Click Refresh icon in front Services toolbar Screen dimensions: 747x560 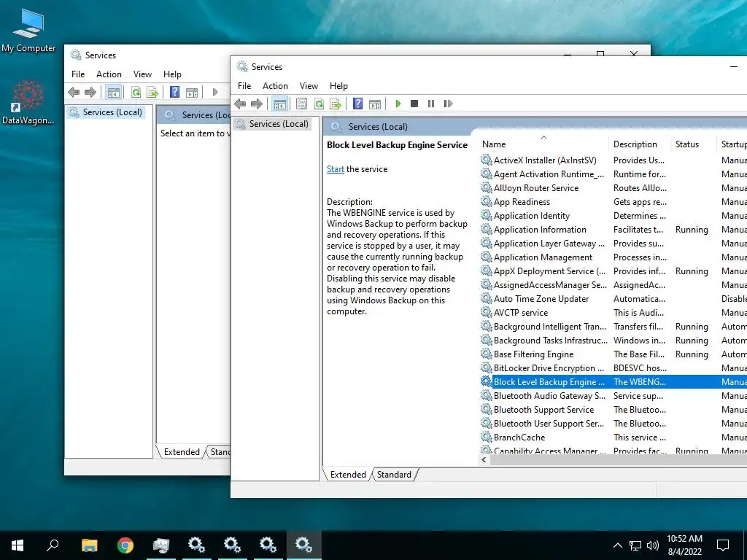[x=319, y=104]
